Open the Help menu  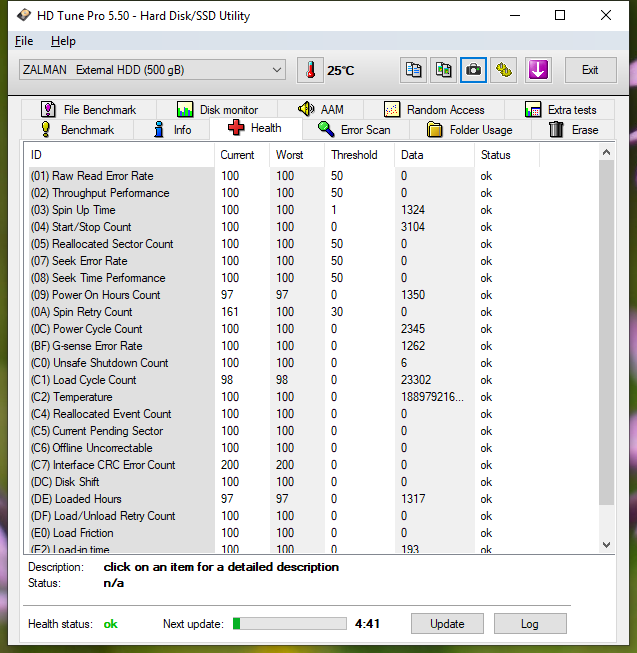tap(63, 41)
